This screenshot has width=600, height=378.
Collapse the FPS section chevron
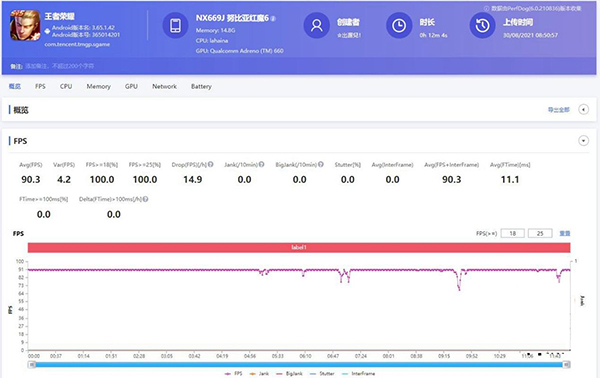tap(583, 141)
